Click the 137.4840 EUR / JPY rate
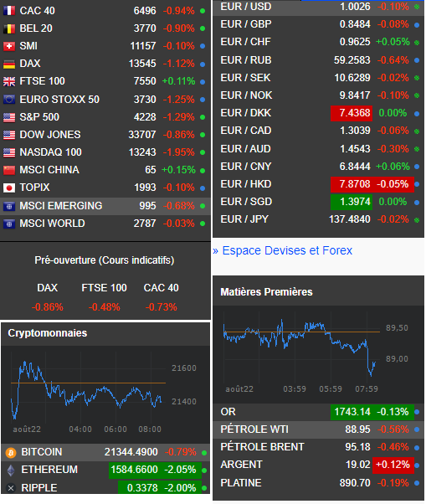This screenshot has height=504, width=426. pos(350,219)
